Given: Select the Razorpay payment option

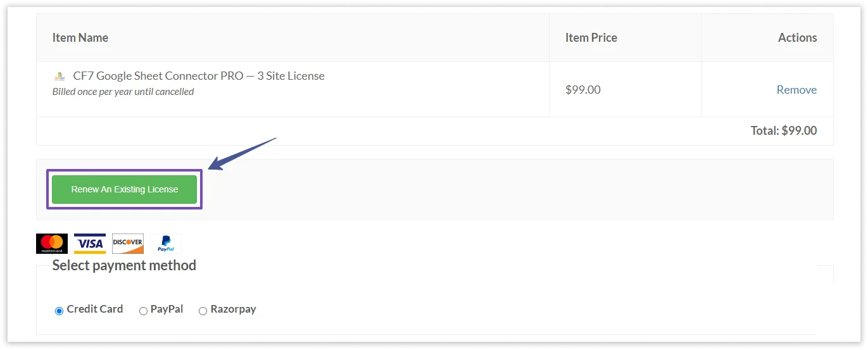Looking at the screenshot, I should pyautogui.click(x=203, y=311).
